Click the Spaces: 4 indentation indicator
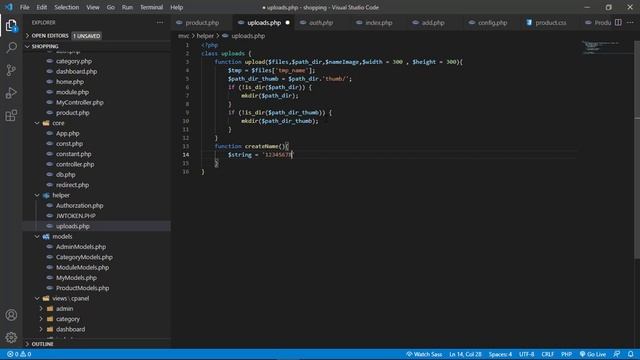640x360 pixels. (500, 354)
